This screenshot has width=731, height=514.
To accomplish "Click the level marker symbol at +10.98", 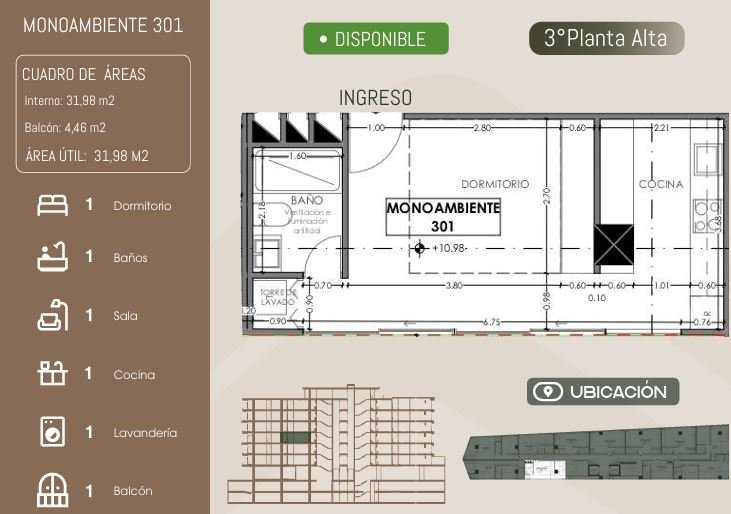I will point(419,248).
